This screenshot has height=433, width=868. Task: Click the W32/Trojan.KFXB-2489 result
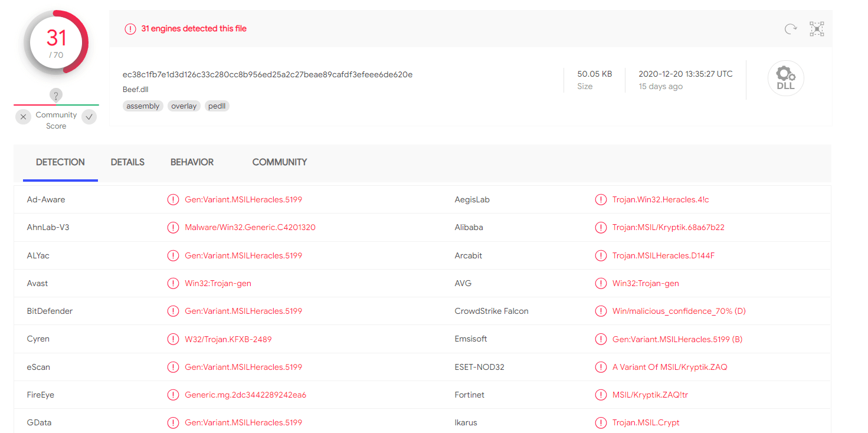(228, 339)
